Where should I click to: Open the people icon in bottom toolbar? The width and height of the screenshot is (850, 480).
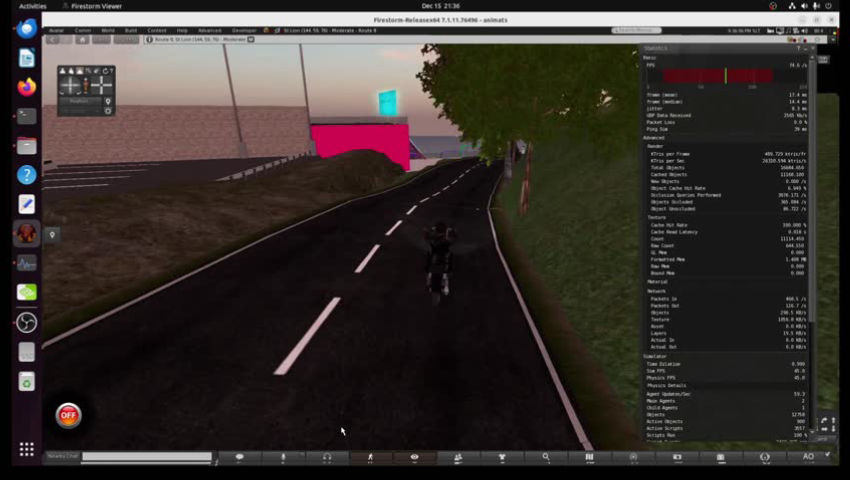(x=458, y=457)
